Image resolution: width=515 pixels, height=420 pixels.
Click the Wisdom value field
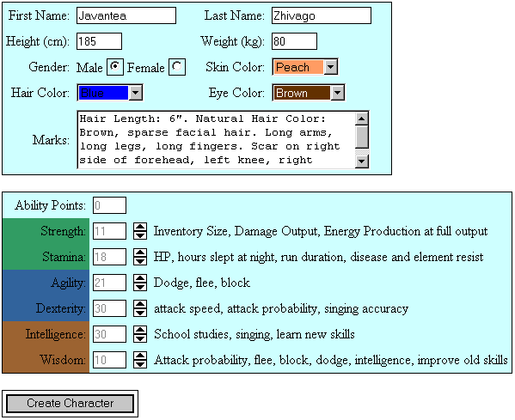point(109,360)
